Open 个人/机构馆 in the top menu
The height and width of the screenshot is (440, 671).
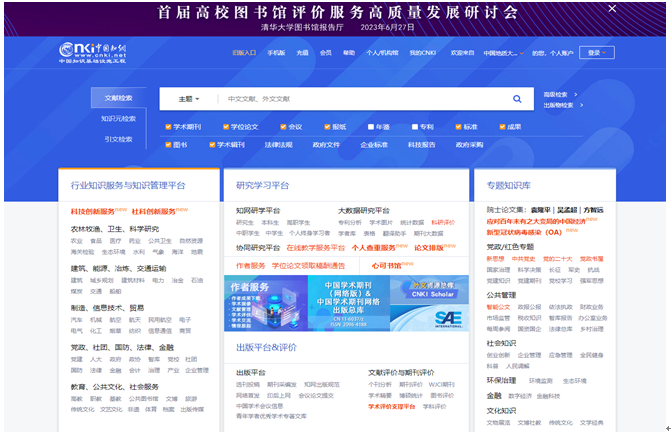(382, 53)
